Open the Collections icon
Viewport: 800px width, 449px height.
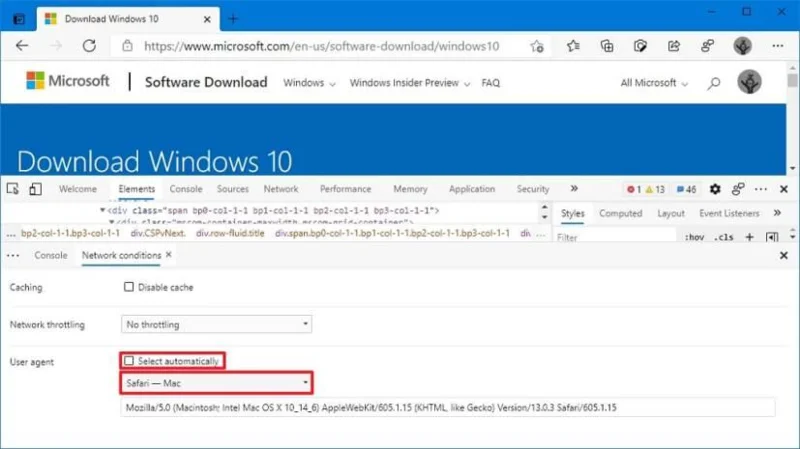point(607,46)
